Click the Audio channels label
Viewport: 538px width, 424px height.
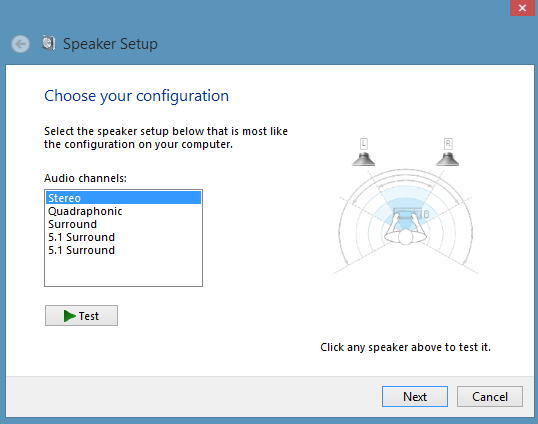(x=85, y=178)
